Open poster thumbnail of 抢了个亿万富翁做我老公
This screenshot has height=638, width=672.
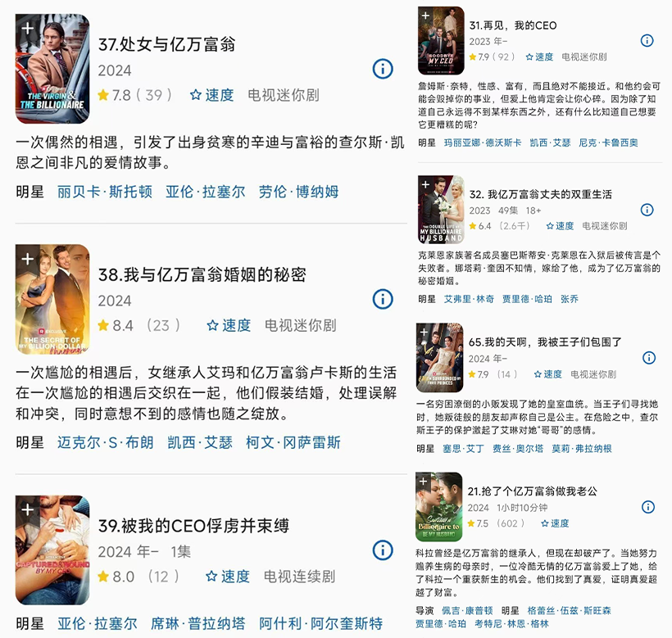pos(439,508)
